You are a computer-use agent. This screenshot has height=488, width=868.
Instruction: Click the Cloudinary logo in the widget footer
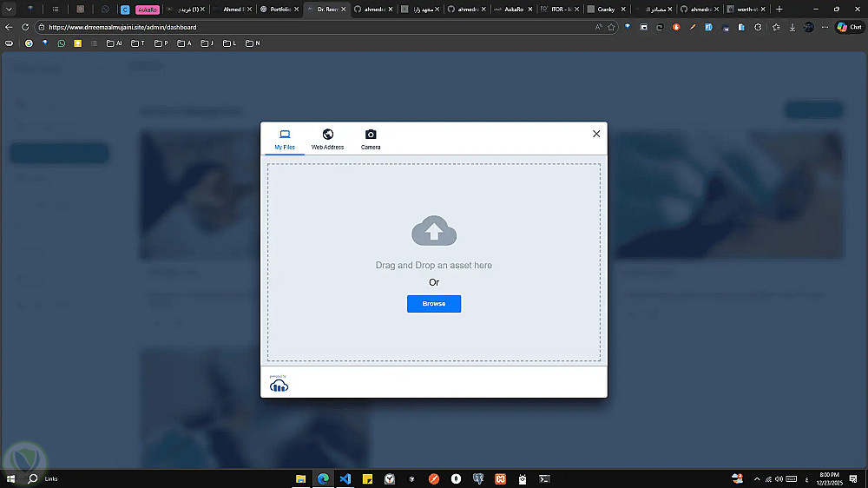279,383
